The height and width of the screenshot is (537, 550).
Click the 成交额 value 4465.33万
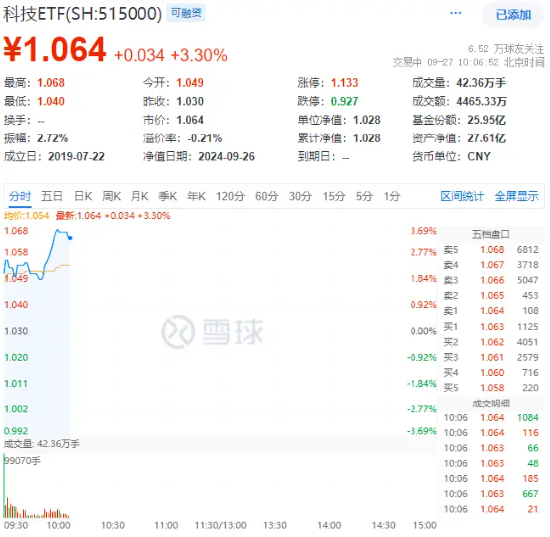pyautogui.click(x=481, y=102)
